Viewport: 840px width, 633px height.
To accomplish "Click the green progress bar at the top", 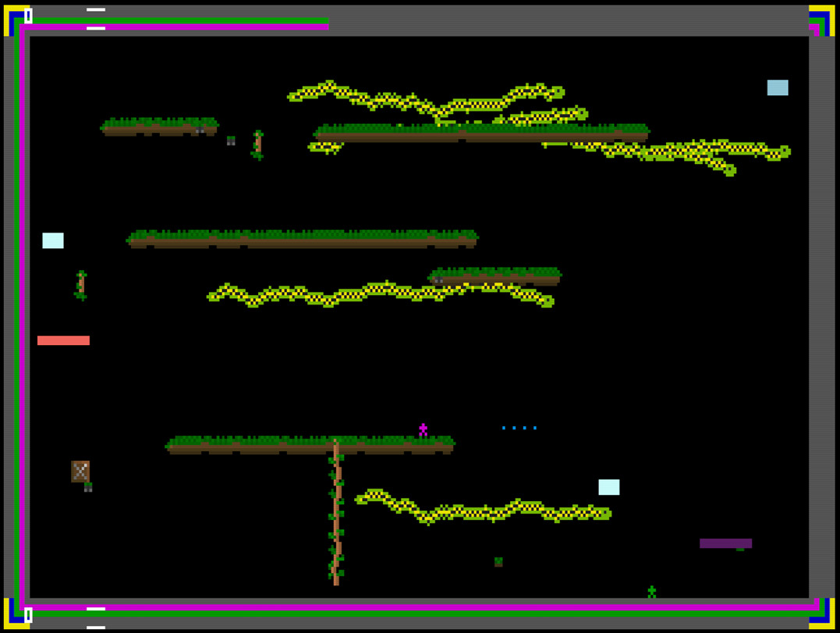I will [x=175, y=21].
